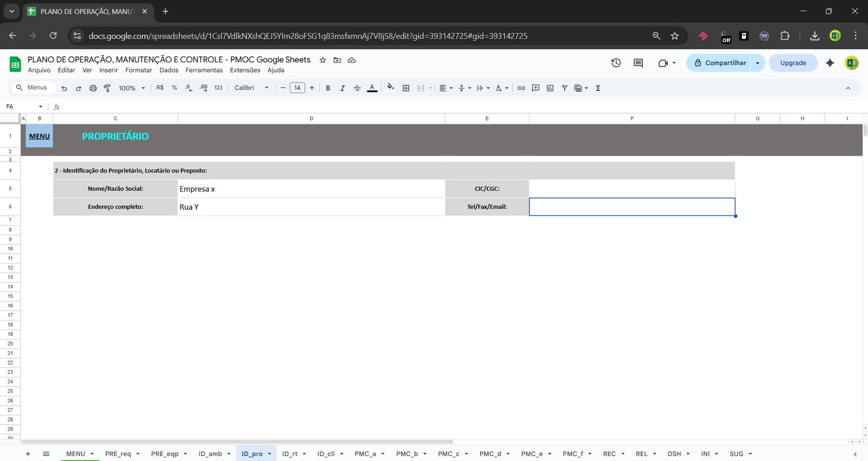Click the Insert link icon

(x=521, y=88)
